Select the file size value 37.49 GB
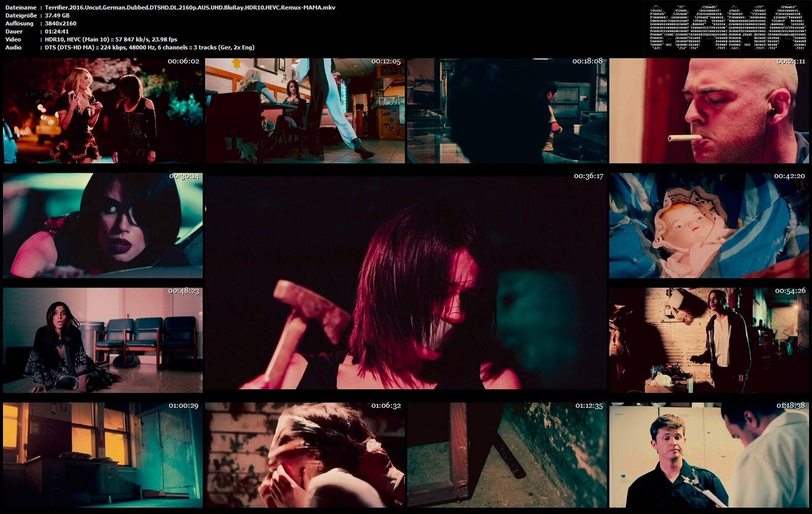This screenshot has width=812, height=514. tap(57, 15)
